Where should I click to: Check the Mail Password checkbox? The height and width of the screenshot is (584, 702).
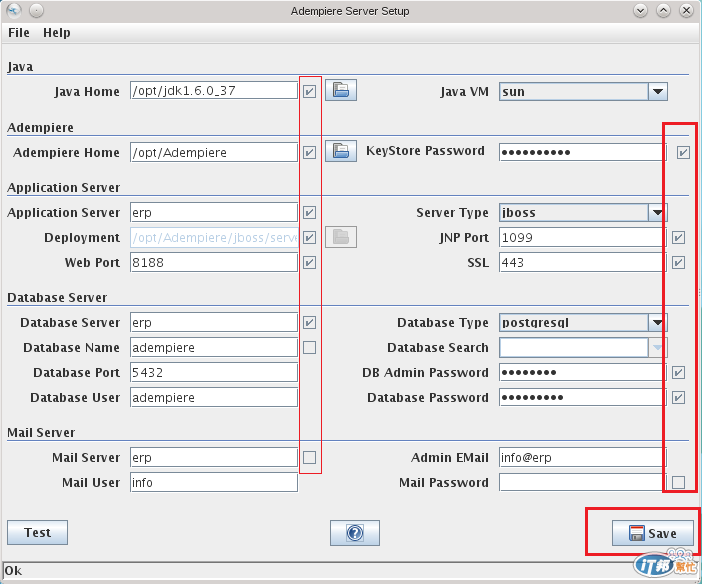click(679, 482)
